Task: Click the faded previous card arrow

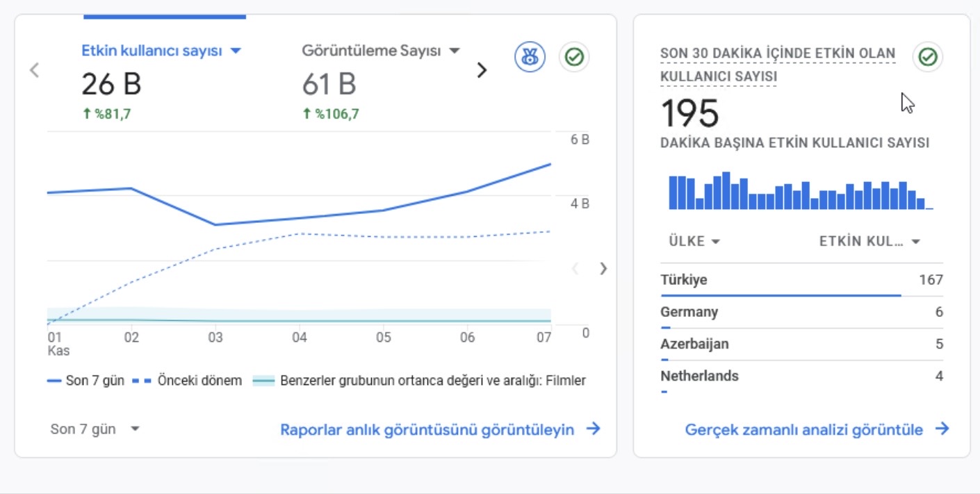Action: click(575, 268)
